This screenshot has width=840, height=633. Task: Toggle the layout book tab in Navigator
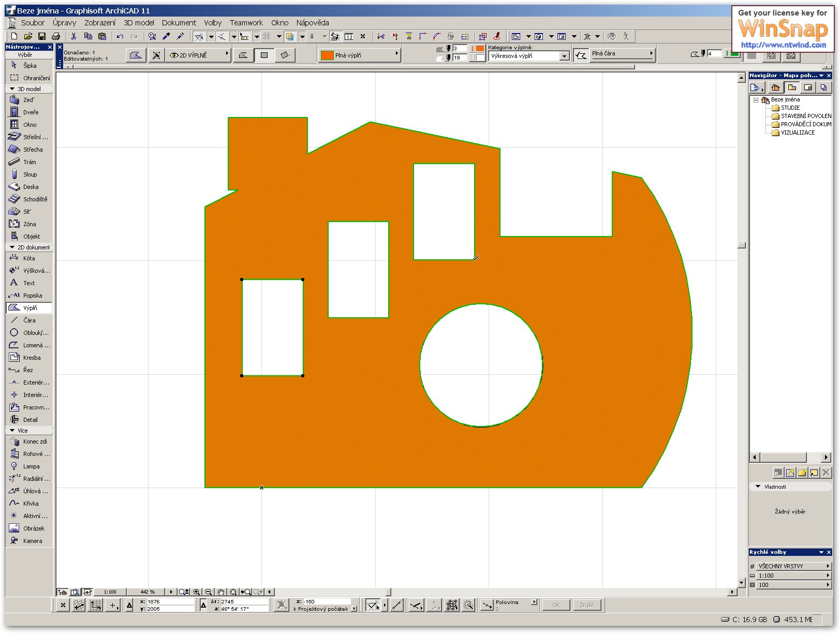point(808,87)
